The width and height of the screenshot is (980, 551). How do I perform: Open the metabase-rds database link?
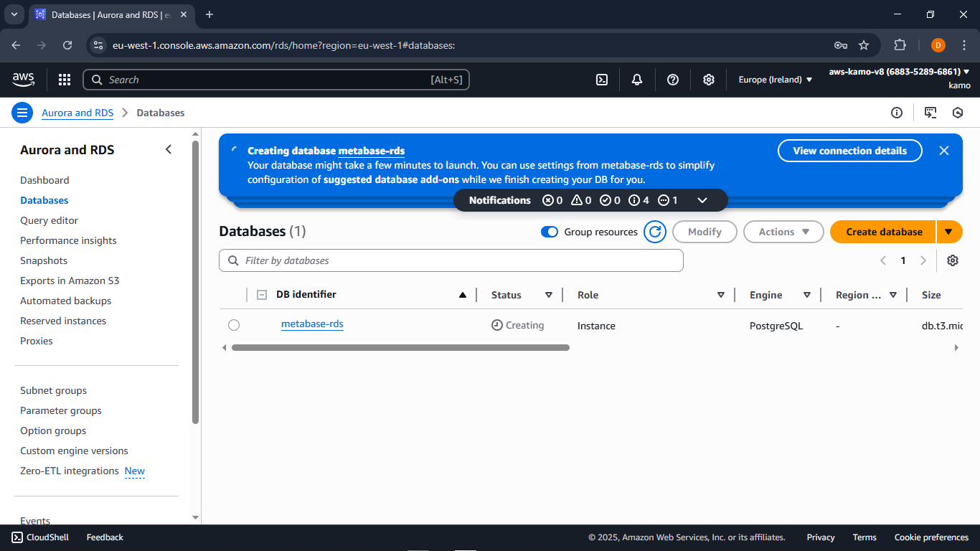click(x=312, y=324)
